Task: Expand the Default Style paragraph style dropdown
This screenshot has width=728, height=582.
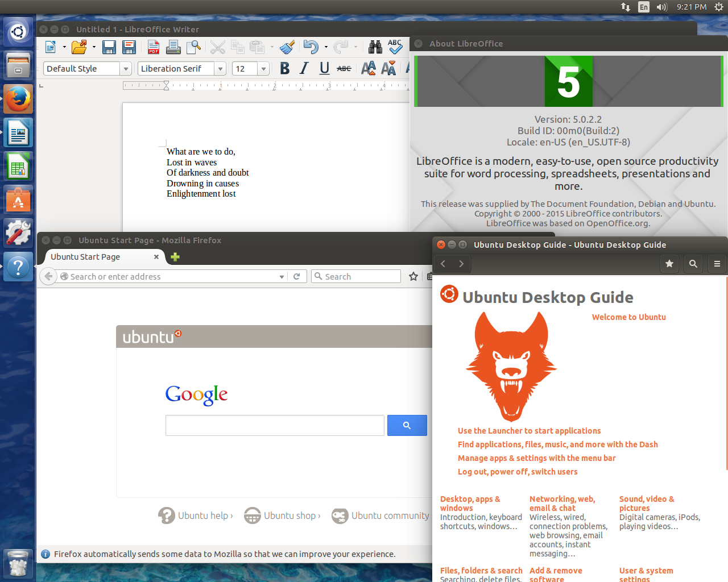Action: click(x=126, y=69)
